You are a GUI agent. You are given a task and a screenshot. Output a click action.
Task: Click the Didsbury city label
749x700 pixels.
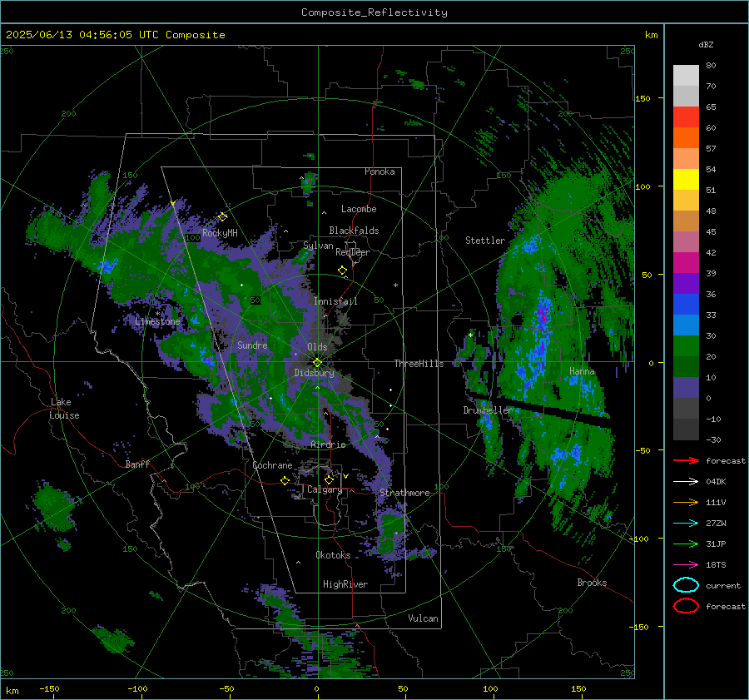[x=314, y=373]
